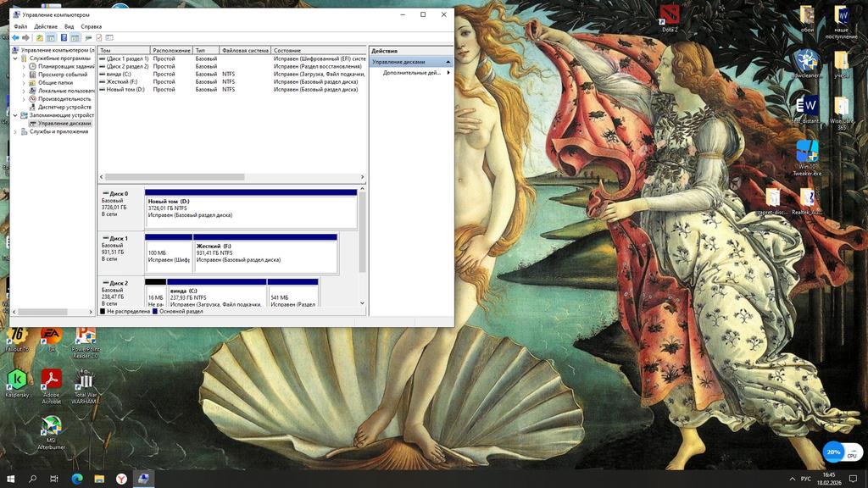Click the Up one level folder icon
This screenshot has height=488, width=868.
click(x=39, y=38)
